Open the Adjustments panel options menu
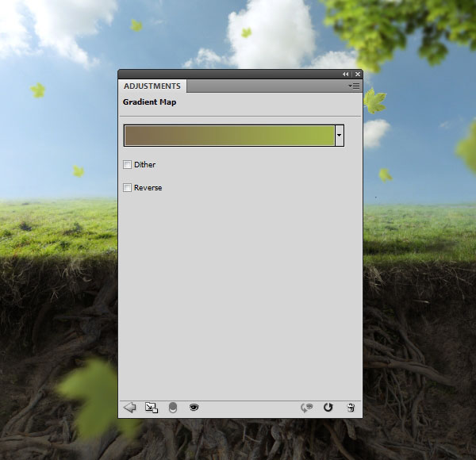Image resolution: width=476 pixels, height=460 pixels. click(354, 86)
